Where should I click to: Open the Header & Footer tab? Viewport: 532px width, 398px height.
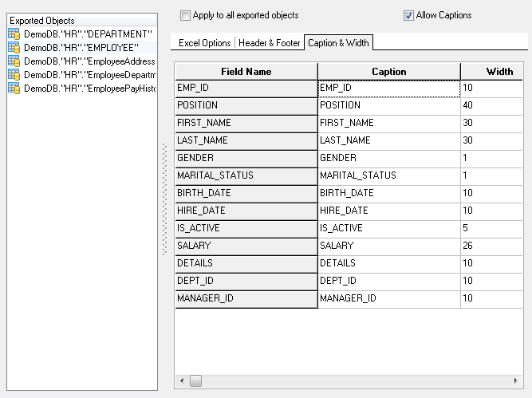coord(269,43)
